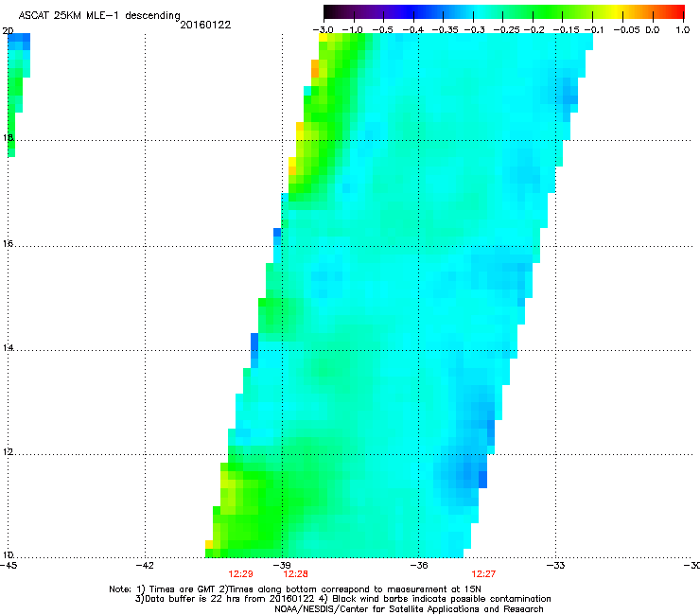Click the latitude axis label 12
Viewport: 700px width, 615px height.
(8, 452)
